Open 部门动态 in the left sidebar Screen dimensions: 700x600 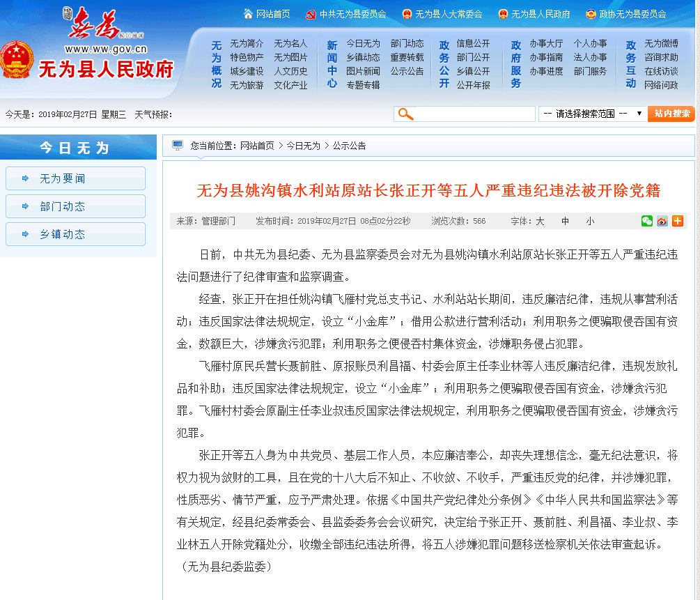(75, 206)
